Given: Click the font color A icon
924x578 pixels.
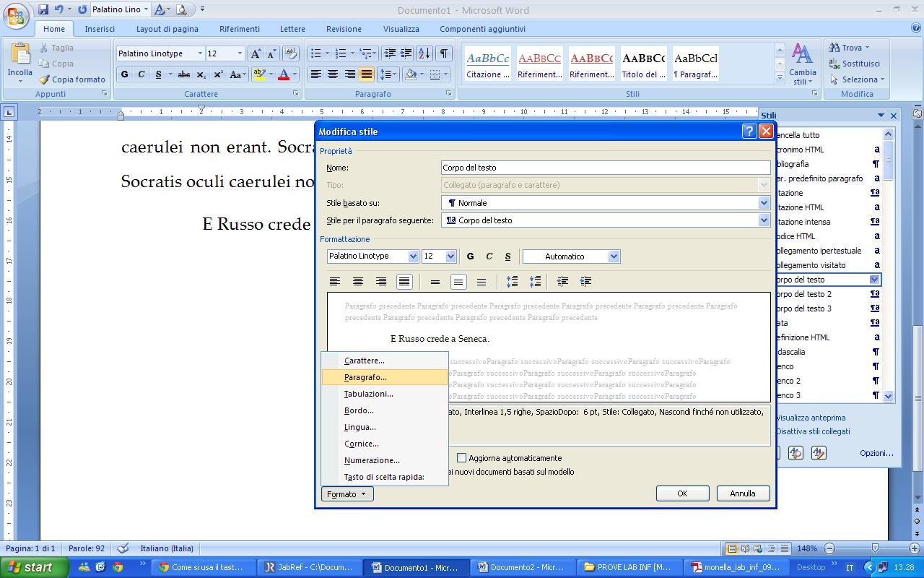Looking at the screenshot, I should (283, 74).
